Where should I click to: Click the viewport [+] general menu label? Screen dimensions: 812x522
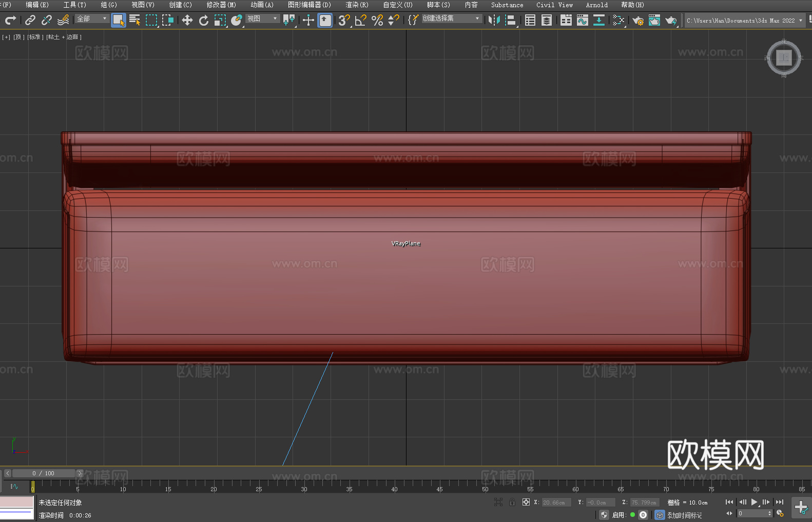pos(6,37)
